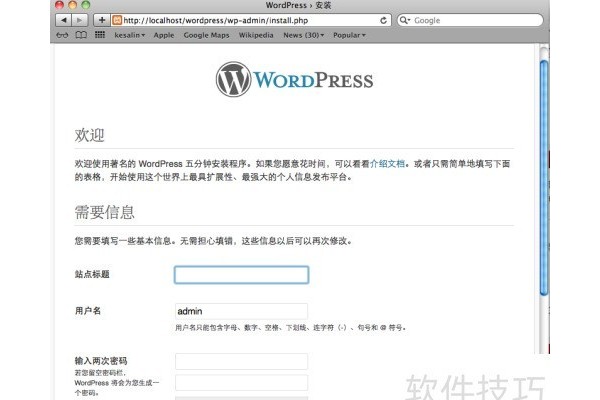This screenshot has height=400, width=600.
Task: Click the 站点标题 site title field
Action: (x=241, y=275)
